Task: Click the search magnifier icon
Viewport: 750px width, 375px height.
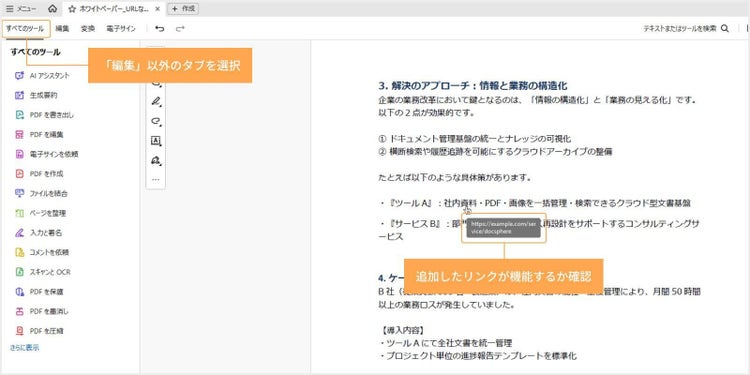Action: (725, 29)
